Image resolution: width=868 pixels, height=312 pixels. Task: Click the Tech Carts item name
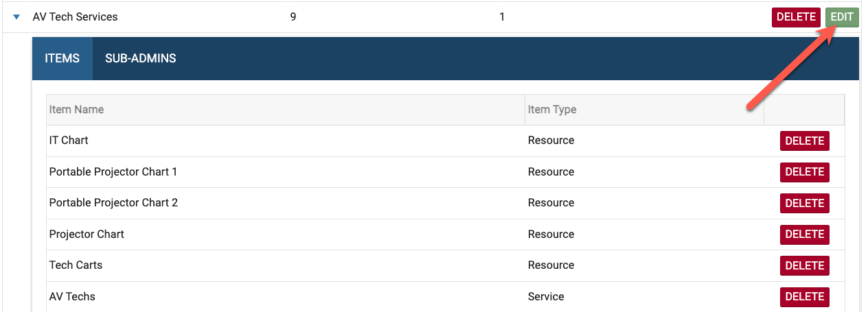pyautogui.click(x=76, y=265)
